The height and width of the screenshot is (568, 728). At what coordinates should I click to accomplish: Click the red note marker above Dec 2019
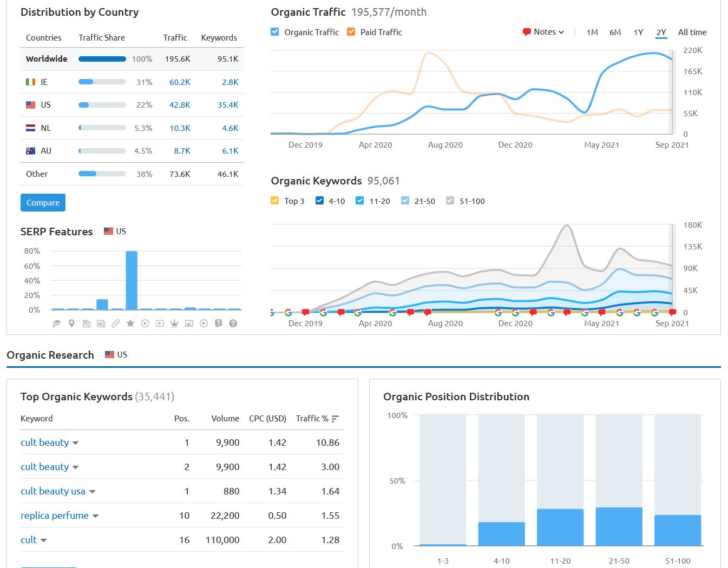point(305,312)
